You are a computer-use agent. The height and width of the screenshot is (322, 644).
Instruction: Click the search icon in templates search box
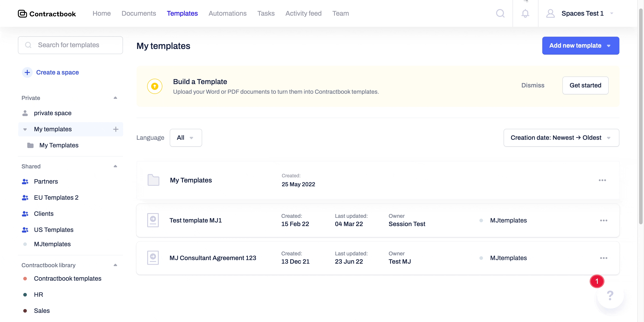click(28, 45)
